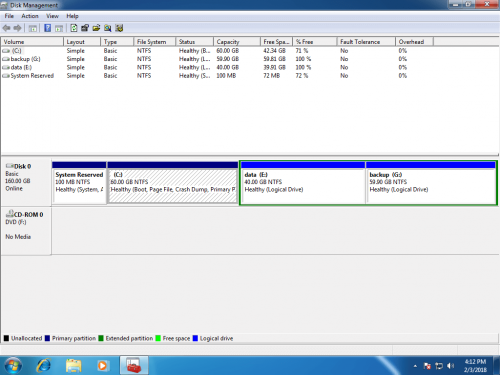The width and height of the screenshot is (500, 375).
Task: Click the open folder toolbar icon
Action: [x=96, y=28]
